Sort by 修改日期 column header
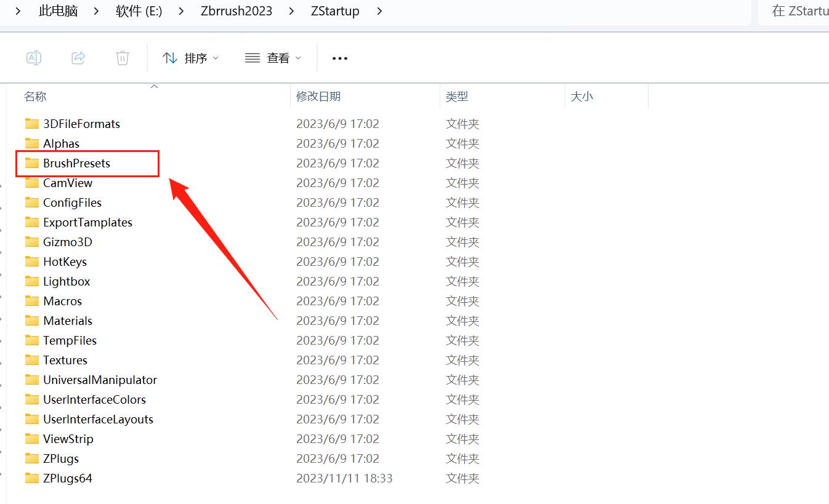 pos(318,96)
